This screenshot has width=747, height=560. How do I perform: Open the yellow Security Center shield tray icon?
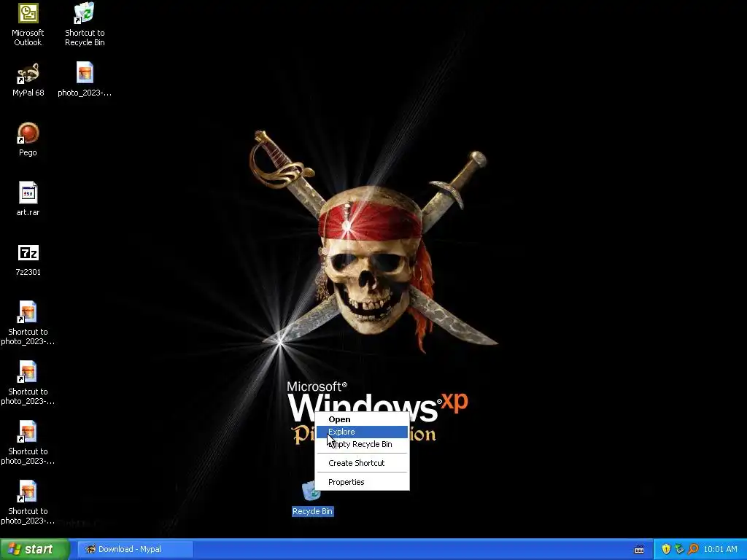point(666,549)
